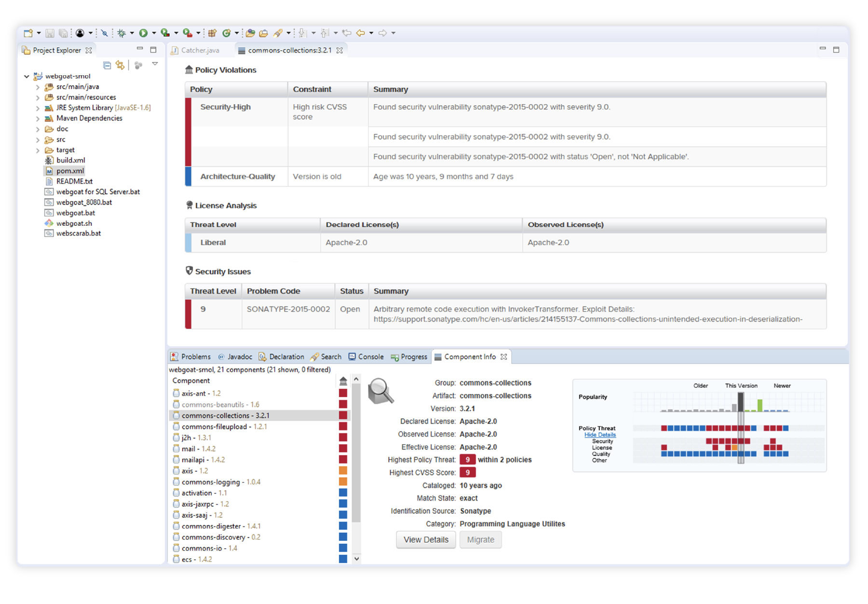Viewport: 868px width, 604px height.
Task: Toggle Link with Editor in Project Explorer
Action: (121, 65)
